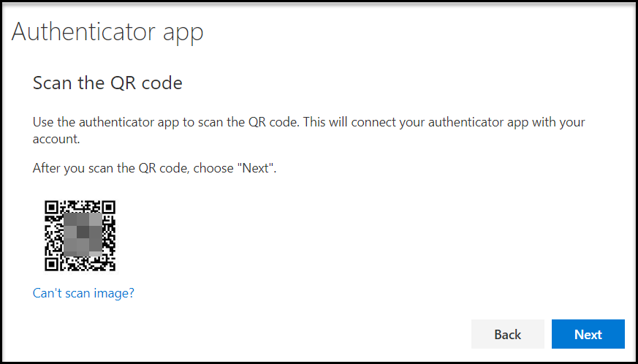Image resolution: width=638 pixels, height=364 pixels.
Task: Click the pixelated gray center of QR code
Action: click(x=83, y=234)
